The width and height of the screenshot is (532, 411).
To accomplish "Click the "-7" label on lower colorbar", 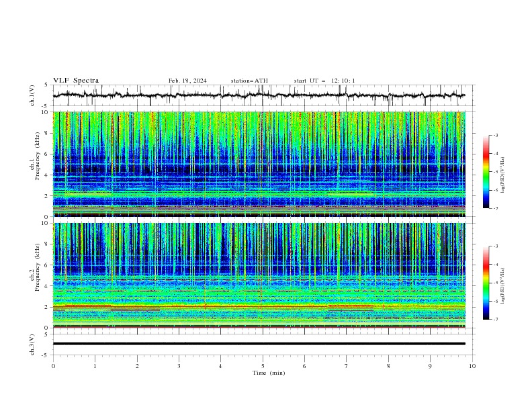I will (x=495, y=320).
